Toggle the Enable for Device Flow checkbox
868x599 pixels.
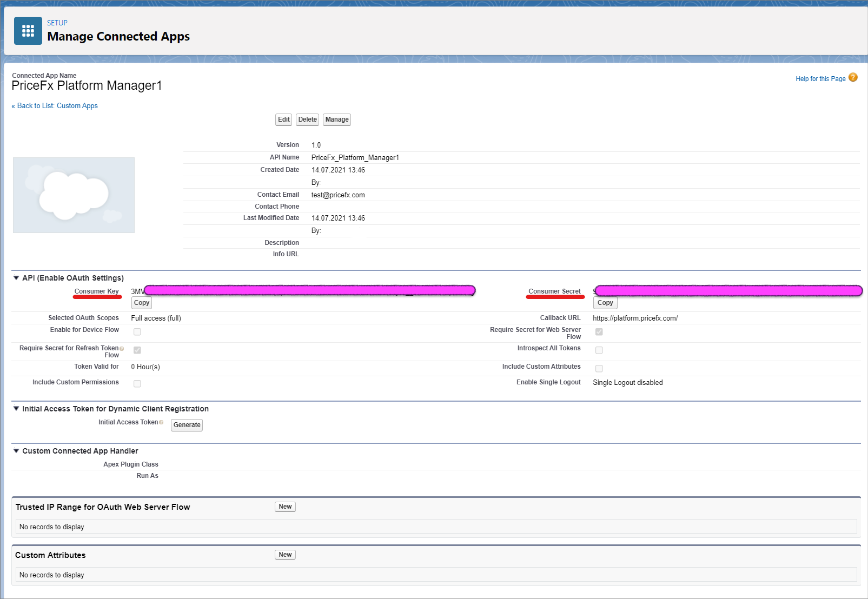(137, 331)
